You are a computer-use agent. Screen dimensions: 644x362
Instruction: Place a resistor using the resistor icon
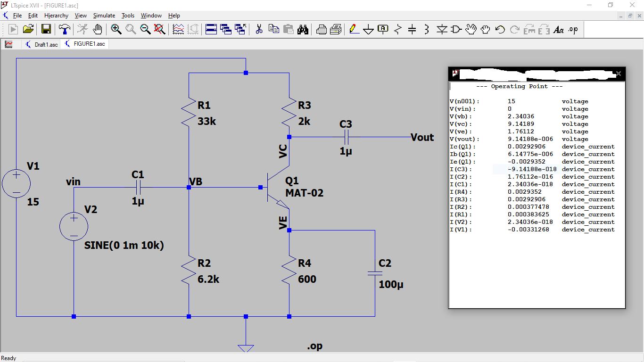click(396, 29)
